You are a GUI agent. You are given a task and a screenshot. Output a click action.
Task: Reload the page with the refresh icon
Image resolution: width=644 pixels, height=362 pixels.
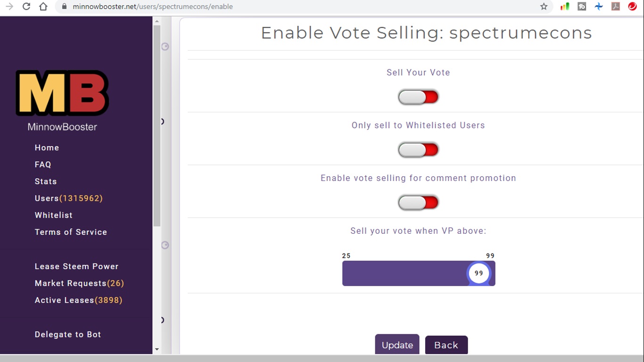[x=26, y=7]
